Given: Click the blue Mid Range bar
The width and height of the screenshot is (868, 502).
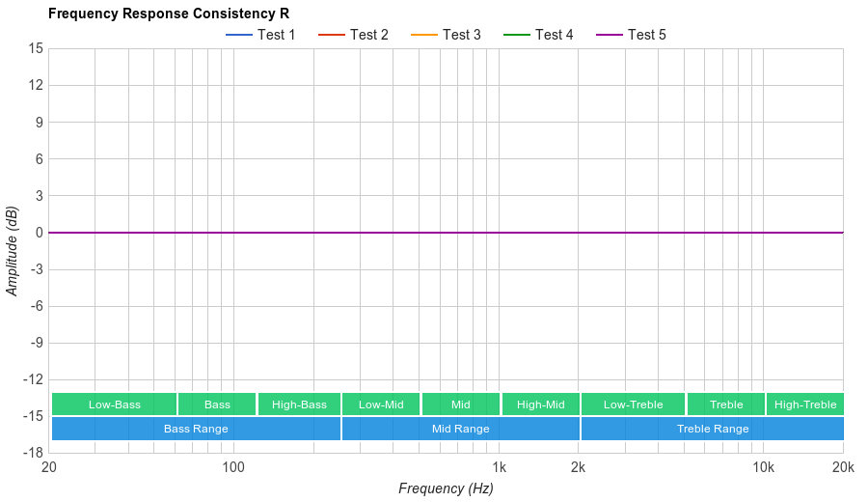Looking at the screenshot, I should point(460,429).
